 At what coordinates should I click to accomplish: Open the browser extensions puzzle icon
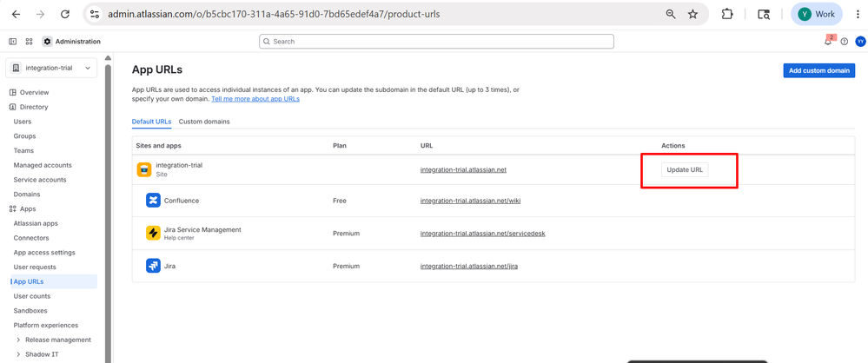coord(727,15)
